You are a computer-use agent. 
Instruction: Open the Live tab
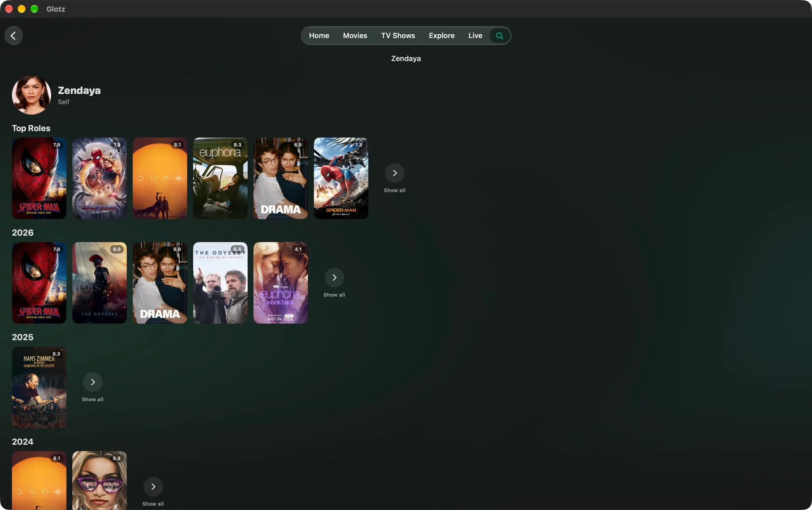pyautogui.click(x=475, y=36)
